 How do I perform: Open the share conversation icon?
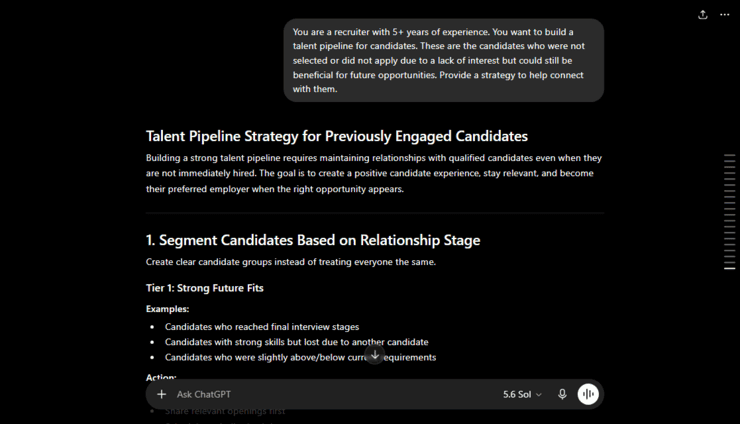click(x=703, y=15)
